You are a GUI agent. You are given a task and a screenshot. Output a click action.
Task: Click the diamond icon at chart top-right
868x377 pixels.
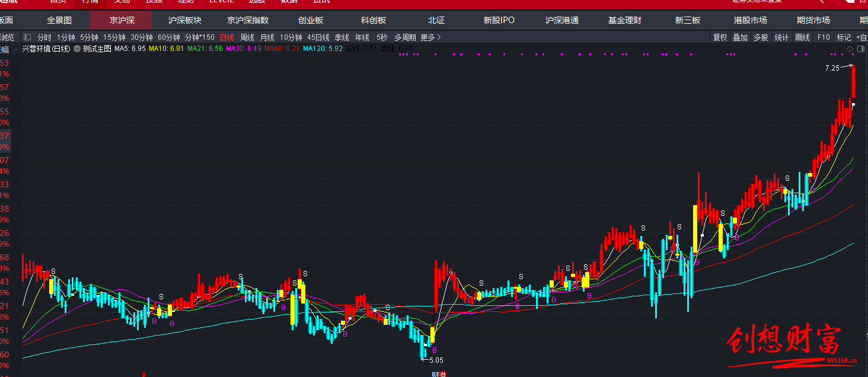[850, 49]
